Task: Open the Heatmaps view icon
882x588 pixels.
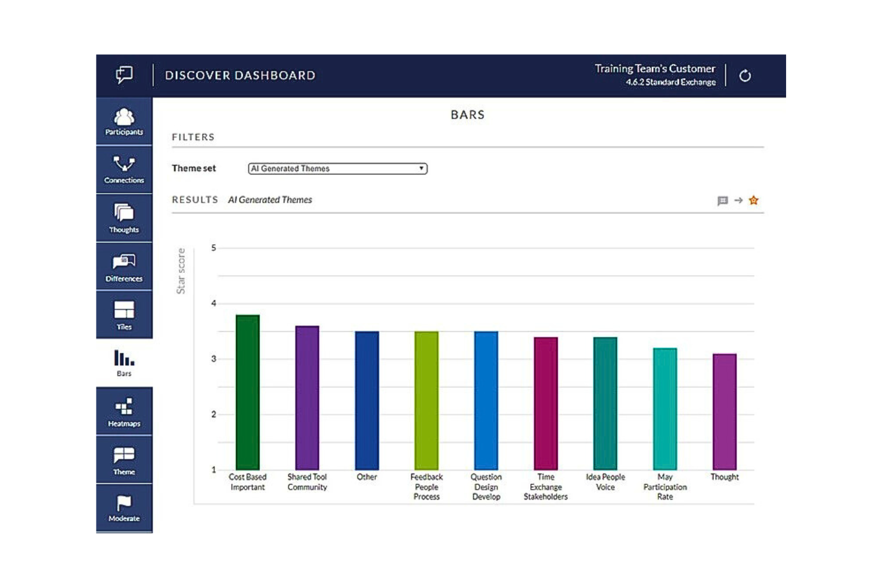Action: coord(123,409)
